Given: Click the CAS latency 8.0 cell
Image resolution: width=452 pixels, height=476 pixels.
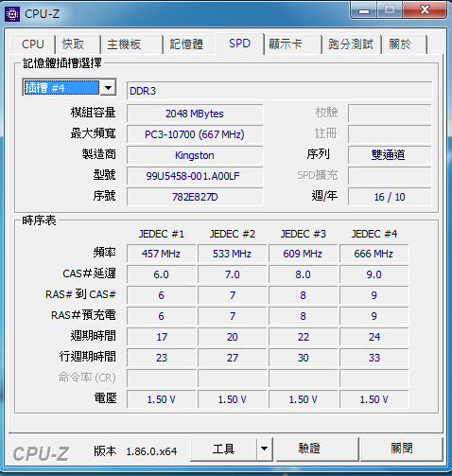Looking at the screenshot, I should click(303, 274).
